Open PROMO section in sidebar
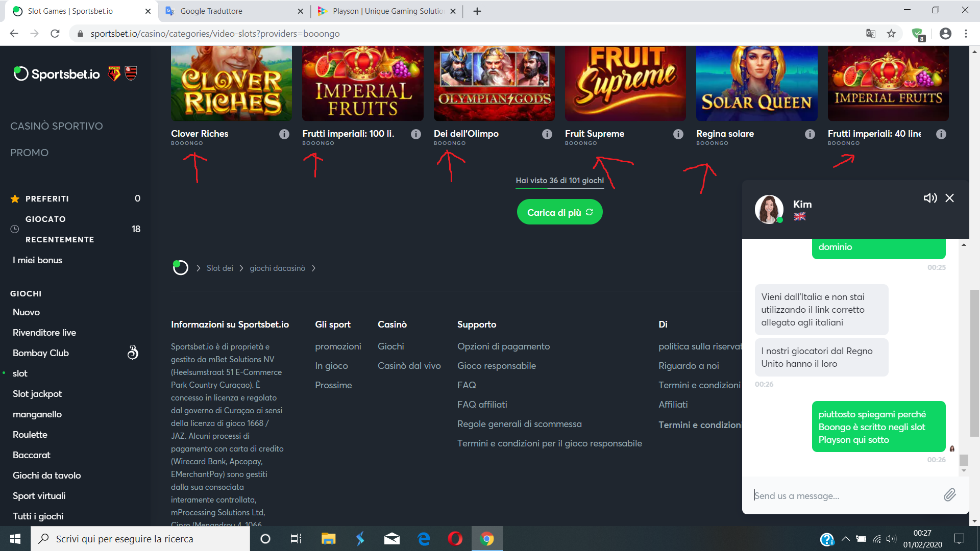Screen dimensions: 980x551 (x=30, y=153)
